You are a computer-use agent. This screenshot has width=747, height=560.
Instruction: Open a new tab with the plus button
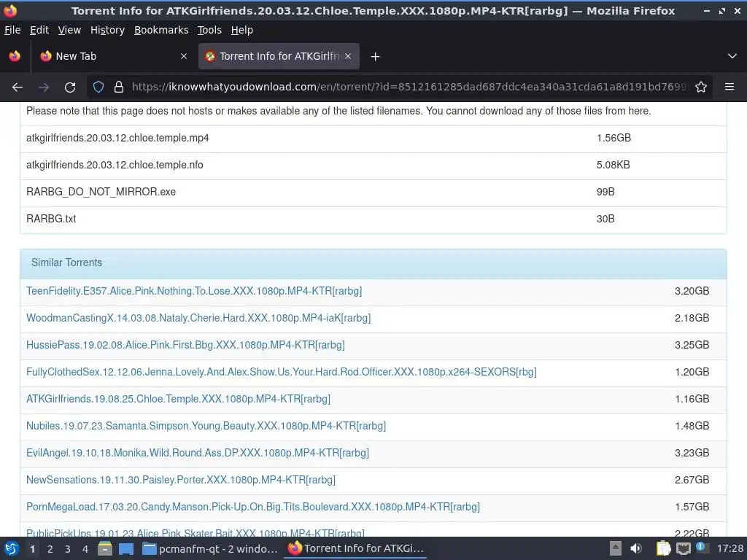(x=375, y=57)
